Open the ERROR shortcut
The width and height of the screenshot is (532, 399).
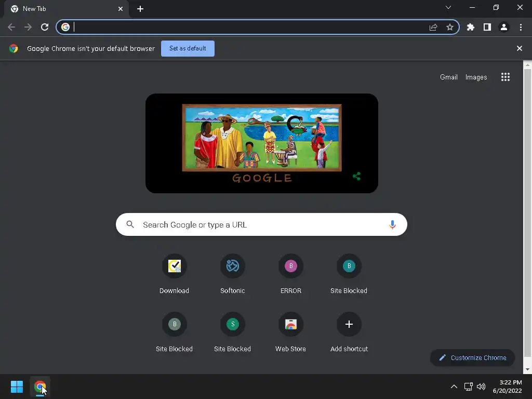(x=291, y=274)
